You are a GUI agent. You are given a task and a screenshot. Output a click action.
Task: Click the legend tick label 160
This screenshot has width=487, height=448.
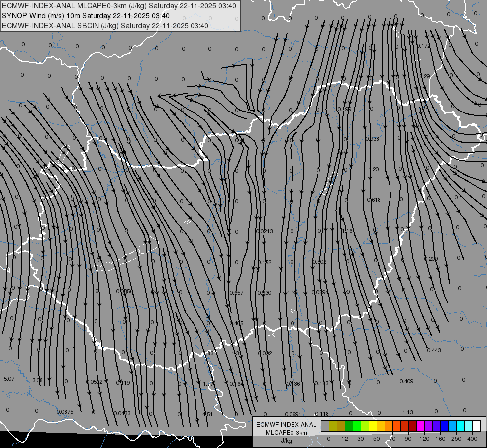point(440,439)
